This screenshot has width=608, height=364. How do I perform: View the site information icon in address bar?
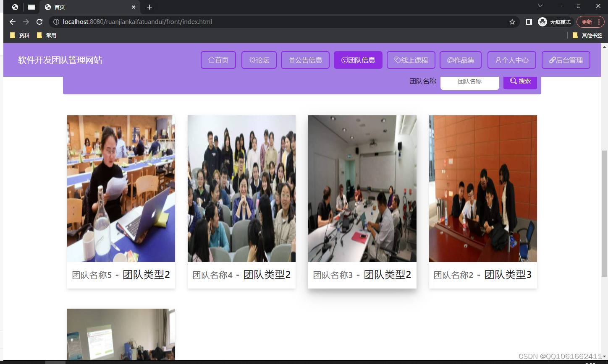(x=56, y=22)
